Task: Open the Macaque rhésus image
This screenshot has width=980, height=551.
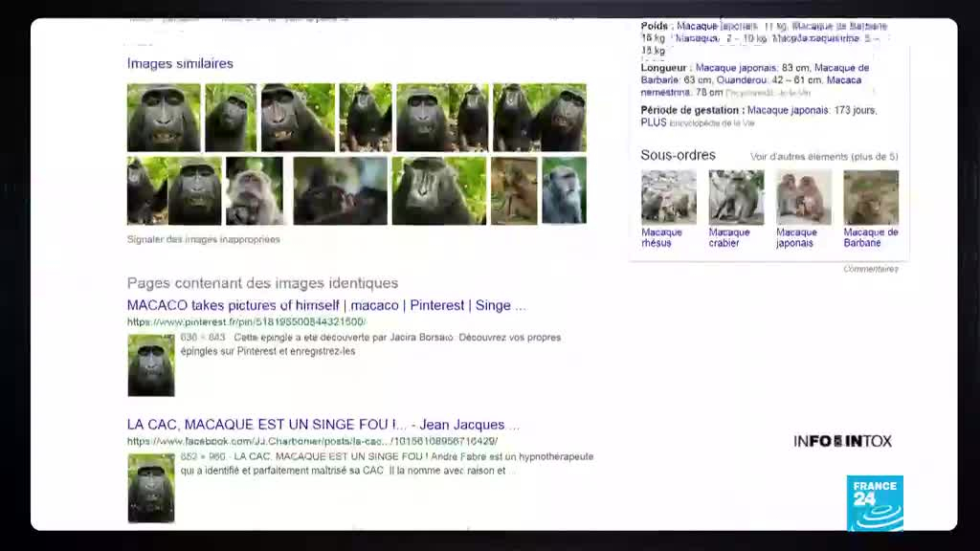Action: [x=668, y=197]
